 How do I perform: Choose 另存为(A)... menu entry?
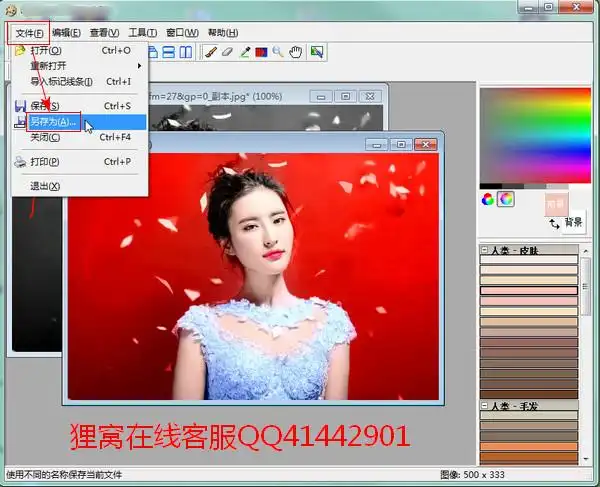(x=80, y=122)
